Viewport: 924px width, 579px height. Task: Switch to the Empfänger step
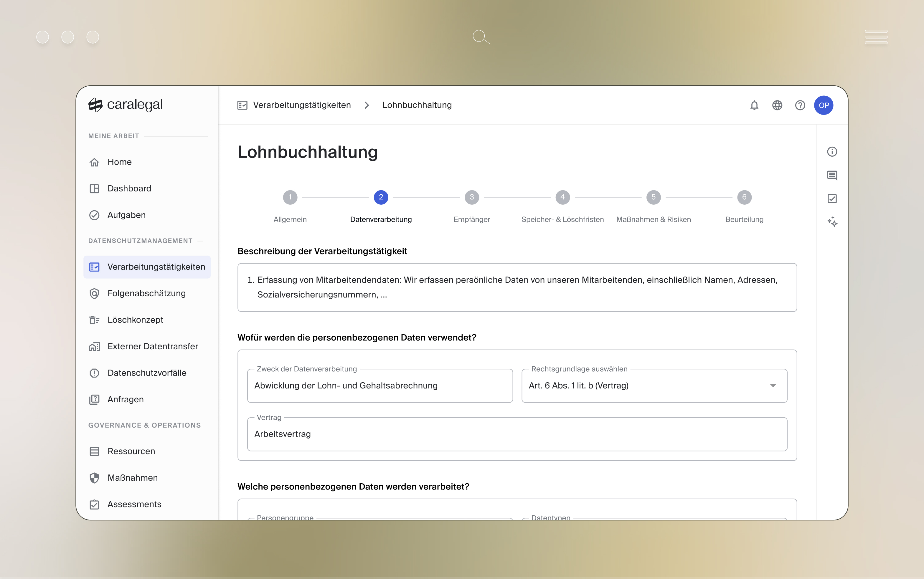(x=472, y=197)
